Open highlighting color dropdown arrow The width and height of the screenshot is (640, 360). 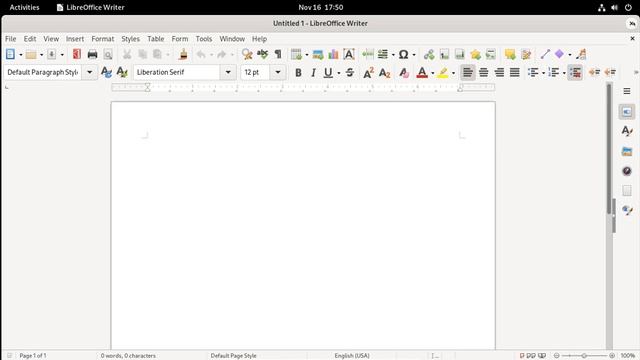(453, 73)
